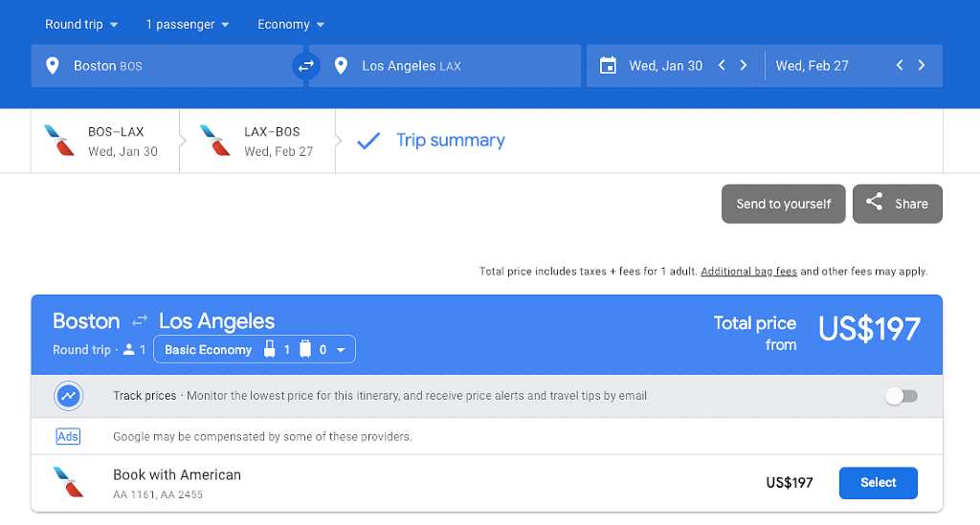Screen dimensions: 980x525
Task: Click the American Airlines logo in BOS–LAX tab
Action: tap(59, 141)
